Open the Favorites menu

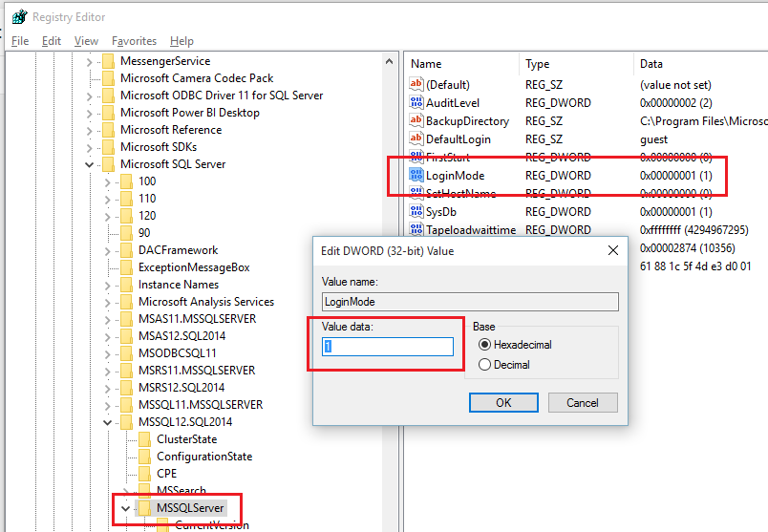(x=134, y=41)
